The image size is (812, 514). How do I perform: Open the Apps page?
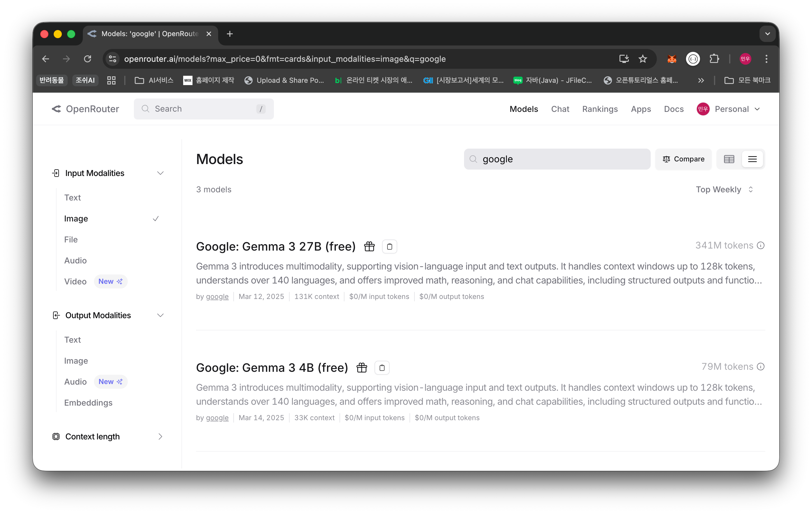[x=641, y=109]
